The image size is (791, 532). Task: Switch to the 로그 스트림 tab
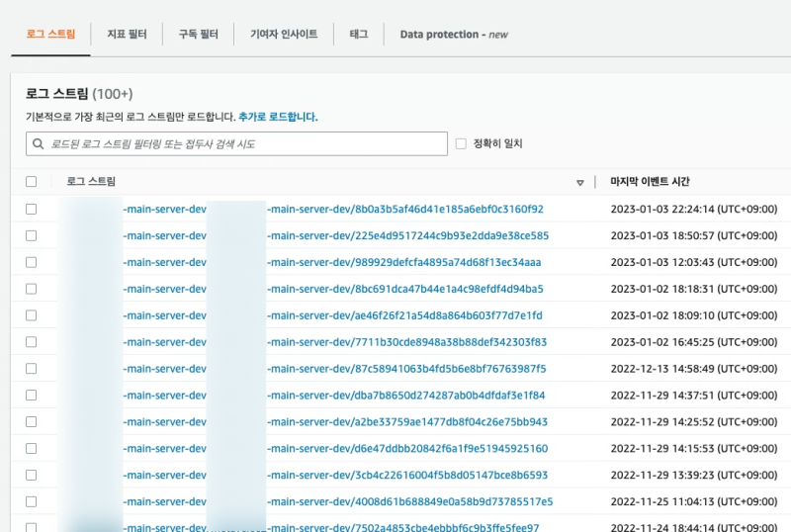50,34
